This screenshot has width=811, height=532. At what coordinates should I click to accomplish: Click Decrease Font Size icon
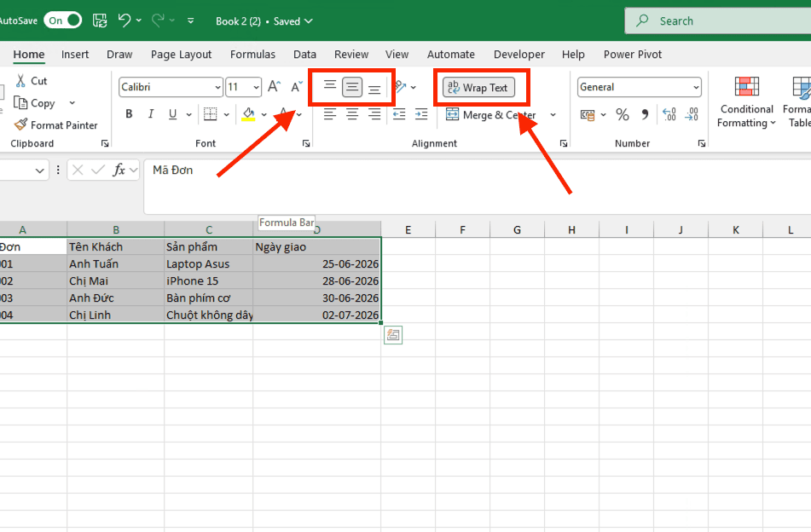click(x=297, y=86)
